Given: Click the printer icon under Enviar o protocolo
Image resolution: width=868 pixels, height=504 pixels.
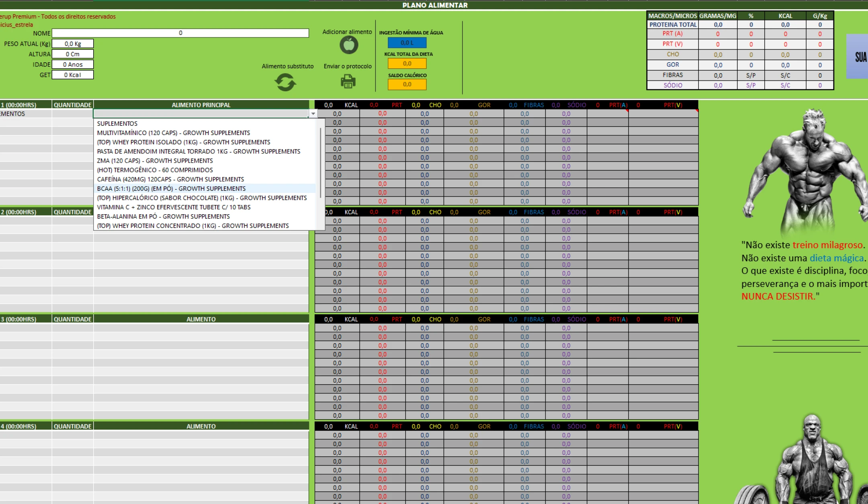Looking at the screenshot, I should click(348, 82).
